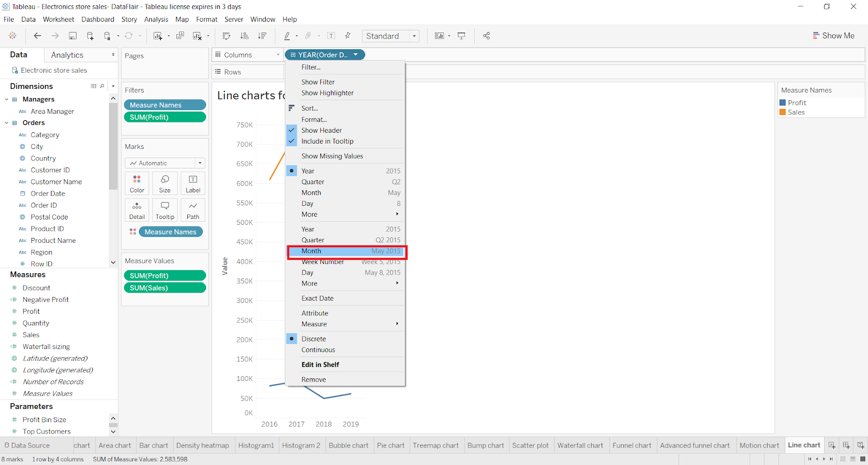Click Profit blue legend swatch
Image resolution: width=868 pixels, height=465 pixels.
(783, 102)
